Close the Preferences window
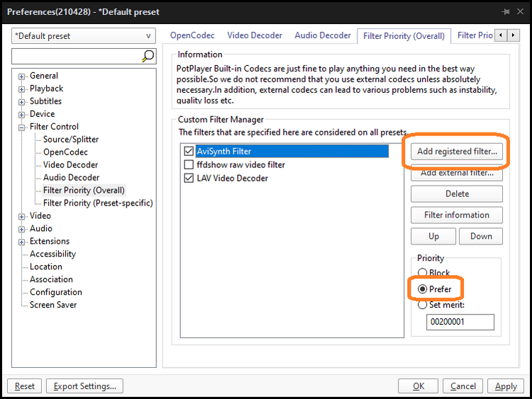The height and width of the screenshot is (399, 532). pyautogui.click(x=520, y=11)
